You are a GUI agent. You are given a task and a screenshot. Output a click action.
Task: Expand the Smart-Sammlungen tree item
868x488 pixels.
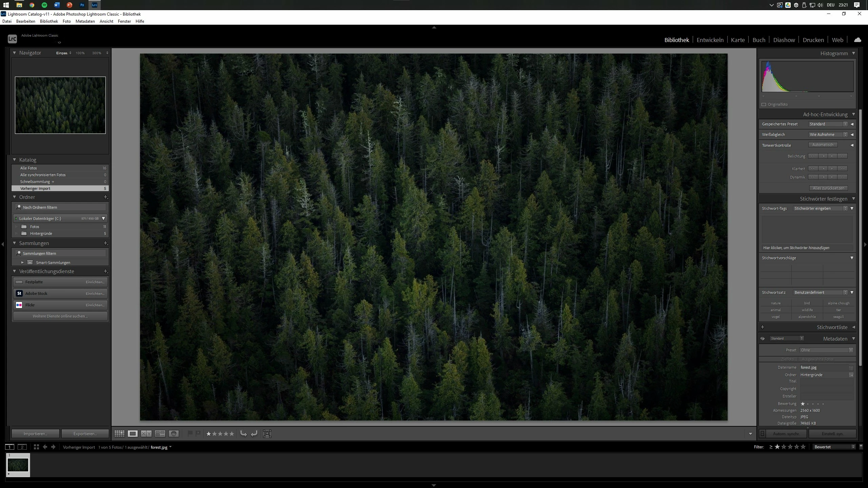[22, 262]
